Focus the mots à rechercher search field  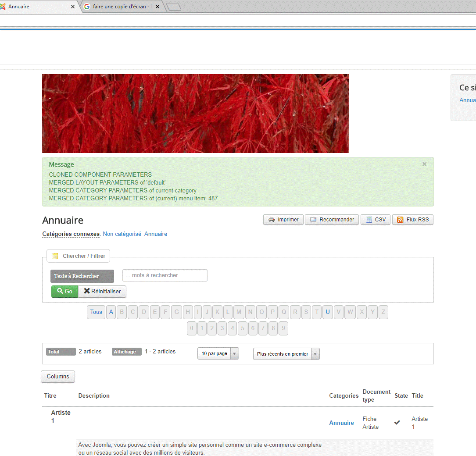(165, 275)
